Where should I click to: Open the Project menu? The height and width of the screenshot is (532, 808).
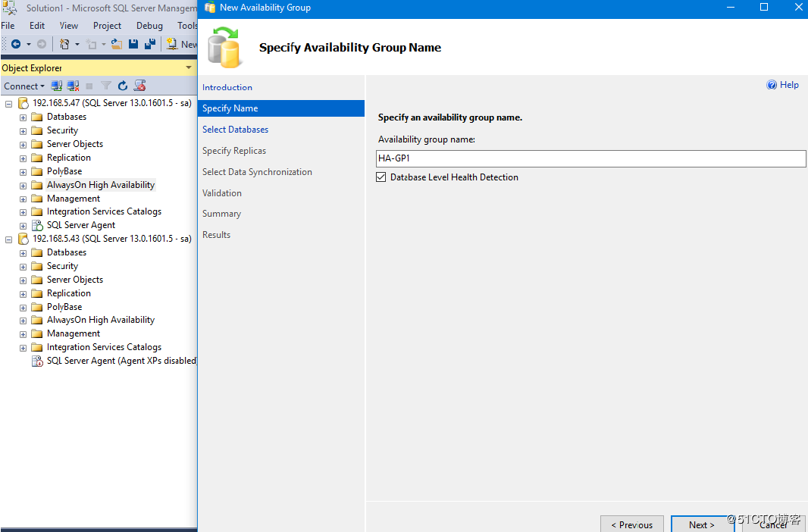click(x=107, y=25)
